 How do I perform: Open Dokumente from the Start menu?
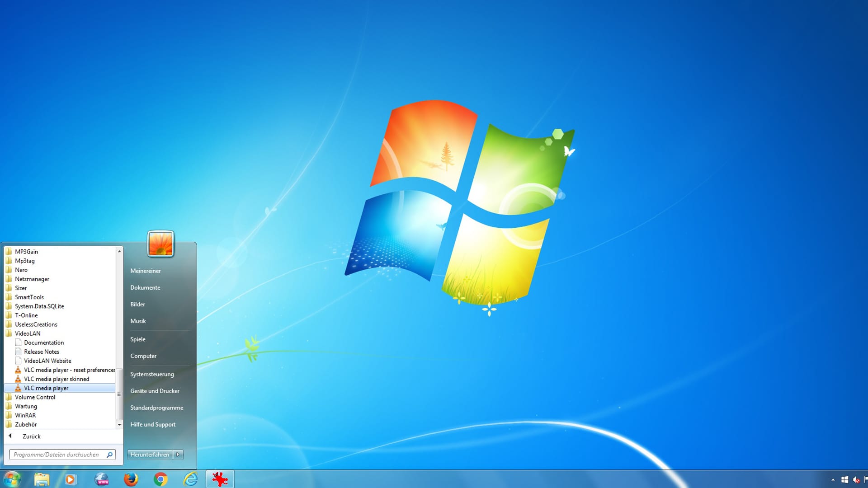tap(145, 287)
